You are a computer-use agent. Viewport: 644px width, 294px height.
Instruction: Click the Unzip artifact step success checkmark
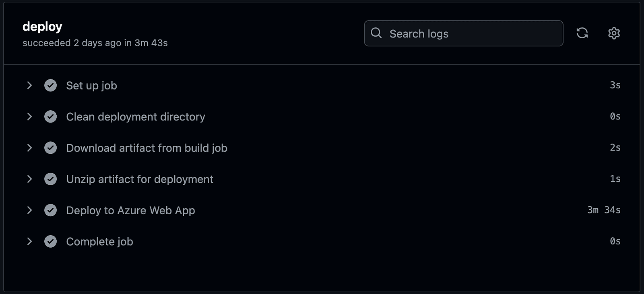tap(50, 179)
